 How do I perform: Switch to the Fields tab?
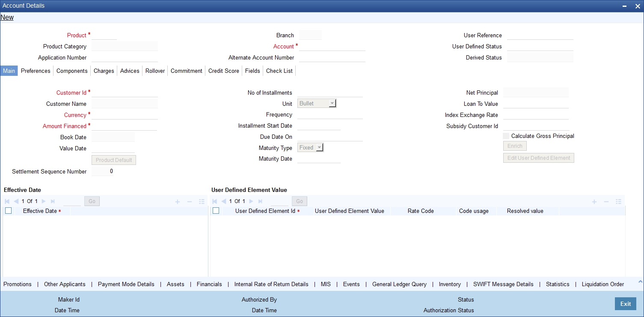[x=252, y=71]
